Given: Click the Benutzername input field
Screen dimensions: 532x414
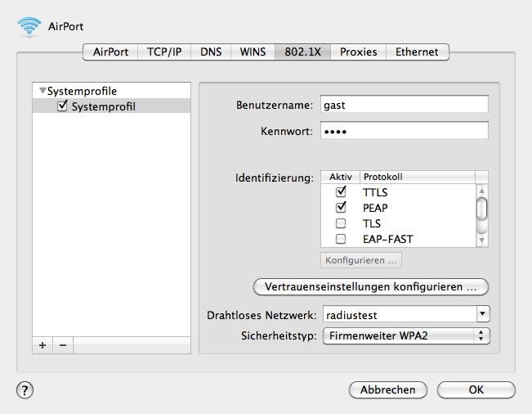Looking at the screenshot, I should coord(405,105).
